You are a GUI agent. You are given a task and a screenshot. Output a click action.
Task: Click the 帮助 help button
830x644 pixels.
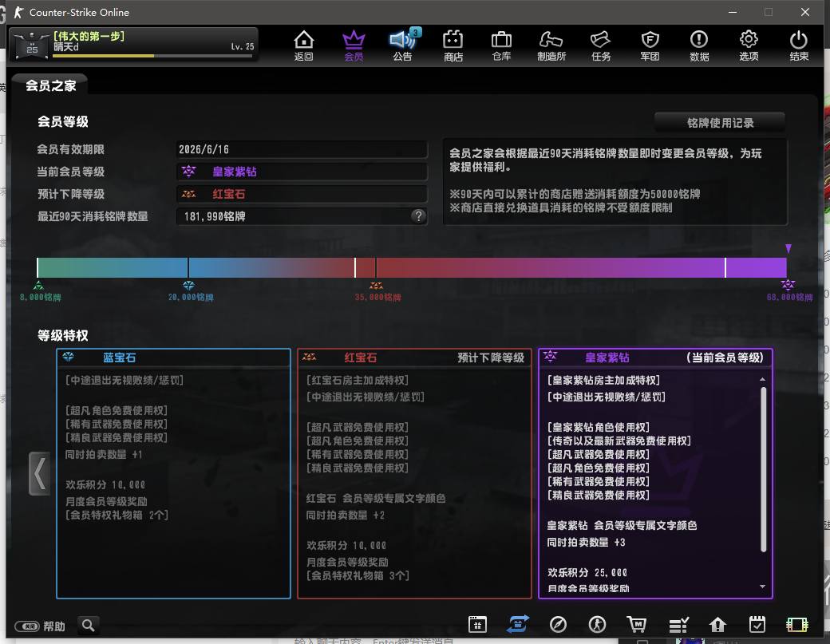40,626
